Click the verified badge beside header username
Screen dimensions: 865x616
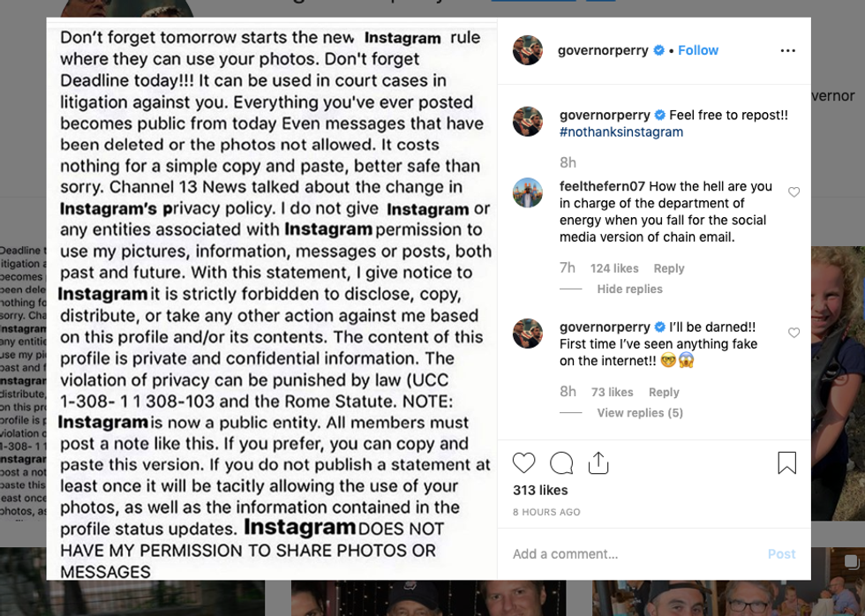[x=658, y=51]
